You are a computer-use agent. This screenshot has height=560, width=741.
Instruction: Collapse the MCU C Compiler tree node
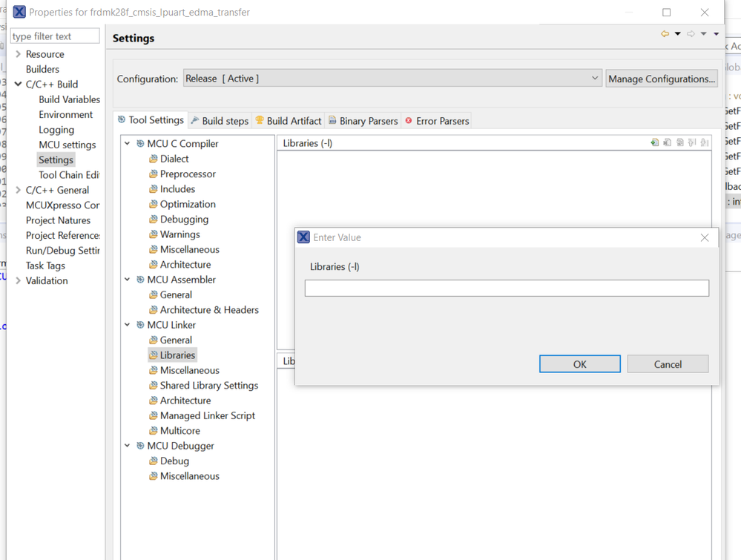click(x=128, y=144)
